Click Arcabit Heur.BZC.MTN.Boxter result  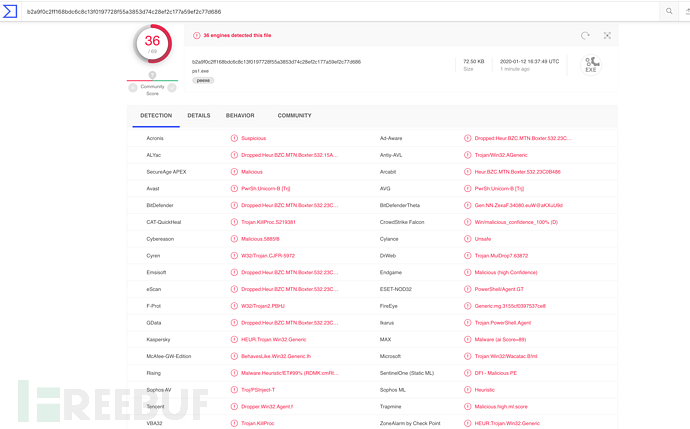[x=518, y=172]
